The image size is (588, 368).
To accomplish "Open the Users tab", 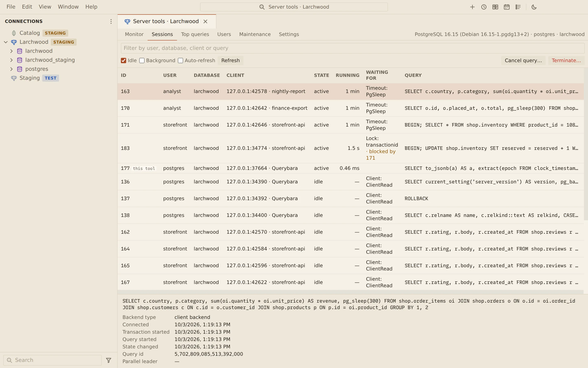I will (x=224, y=34).
